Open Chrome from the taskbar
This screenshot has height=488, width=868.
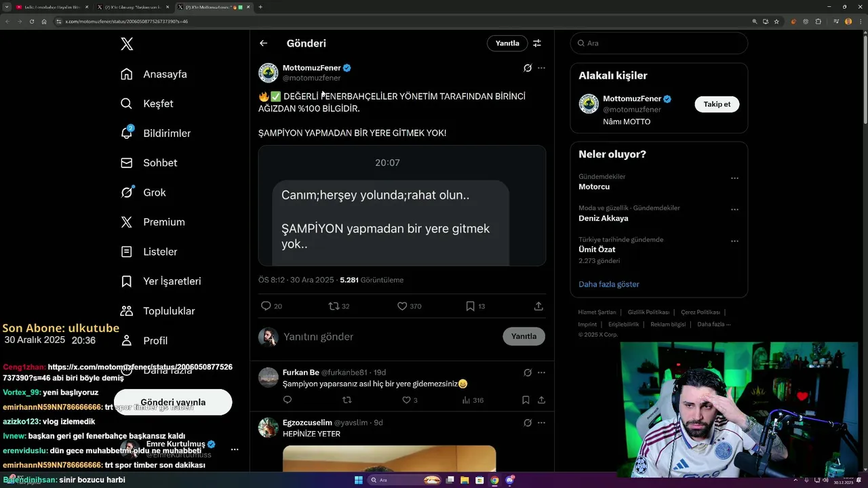[494, 480]
